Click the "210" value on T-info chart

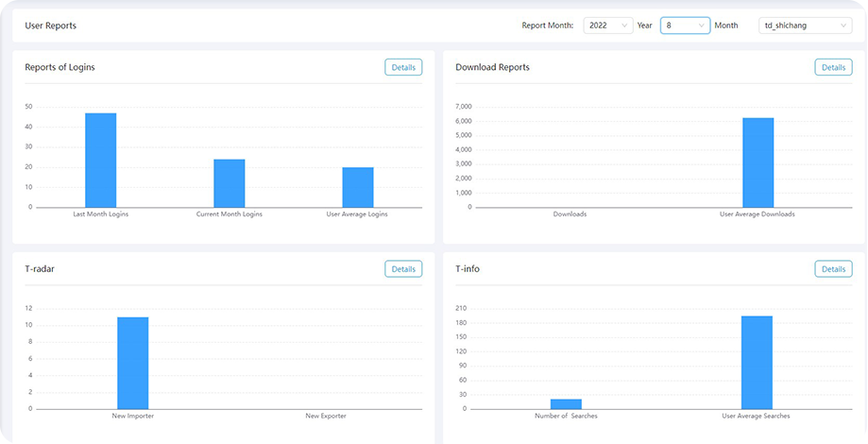click(x=462, y=308)
